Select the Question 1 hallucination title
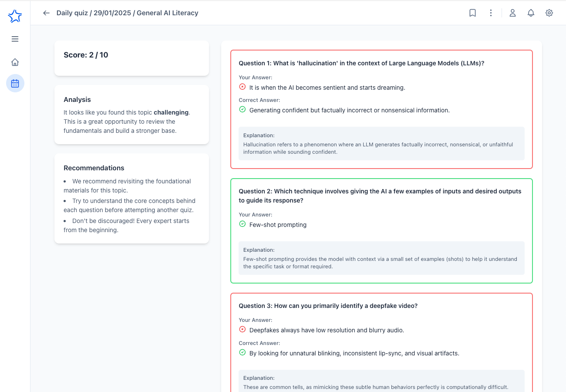 click(361, 63)
